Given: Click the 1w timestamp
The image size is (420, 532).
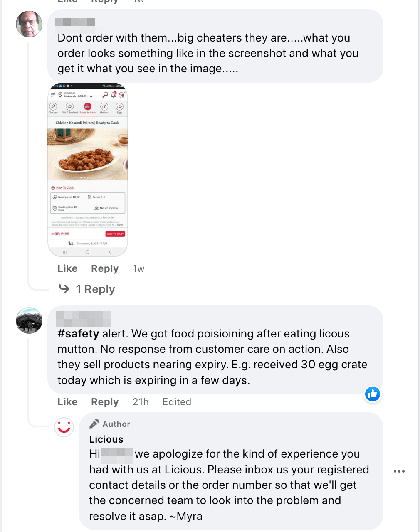Looking at the screenshot, I should click(138, 269).
